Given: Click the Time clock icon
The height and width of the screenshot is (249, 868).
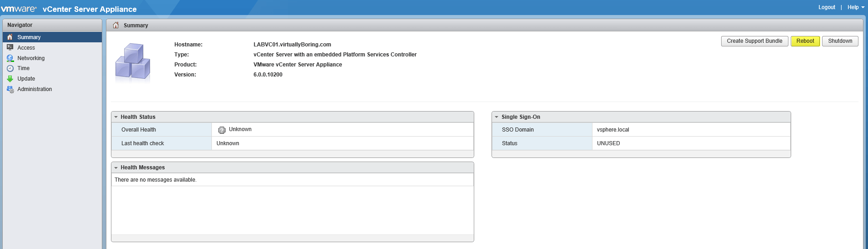Looking at the screenshot, I should (10, 68).
